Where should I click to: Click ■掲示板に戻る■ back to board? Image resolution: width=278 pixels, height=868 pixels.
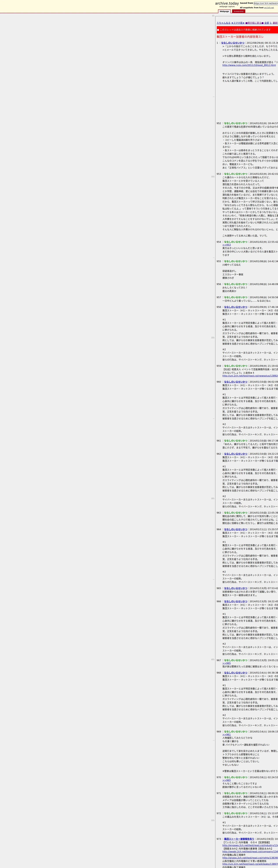pos(254,23)
